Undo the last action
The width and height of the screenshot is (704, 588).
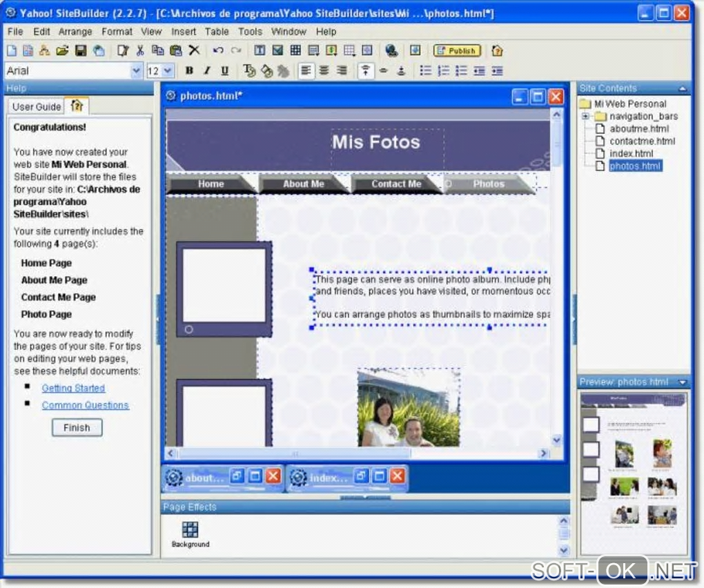click(218, 50)
